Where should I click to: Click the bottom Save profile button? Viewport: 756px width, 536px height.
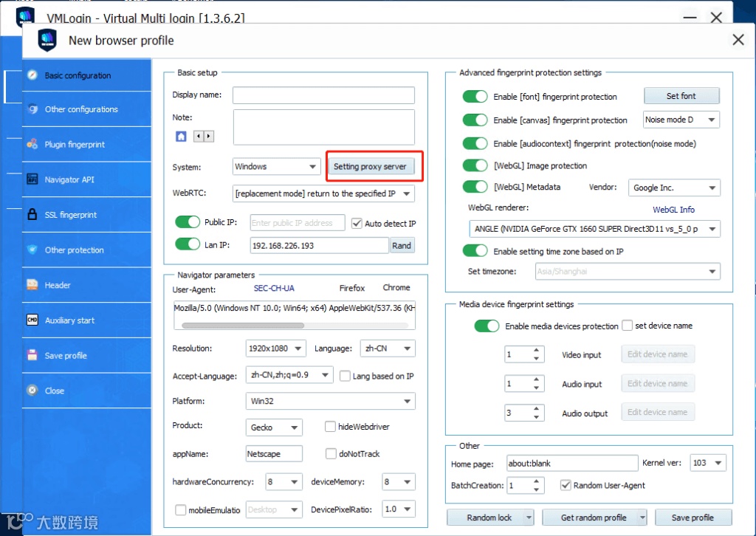pyautogui.click(x=693, y=518)
